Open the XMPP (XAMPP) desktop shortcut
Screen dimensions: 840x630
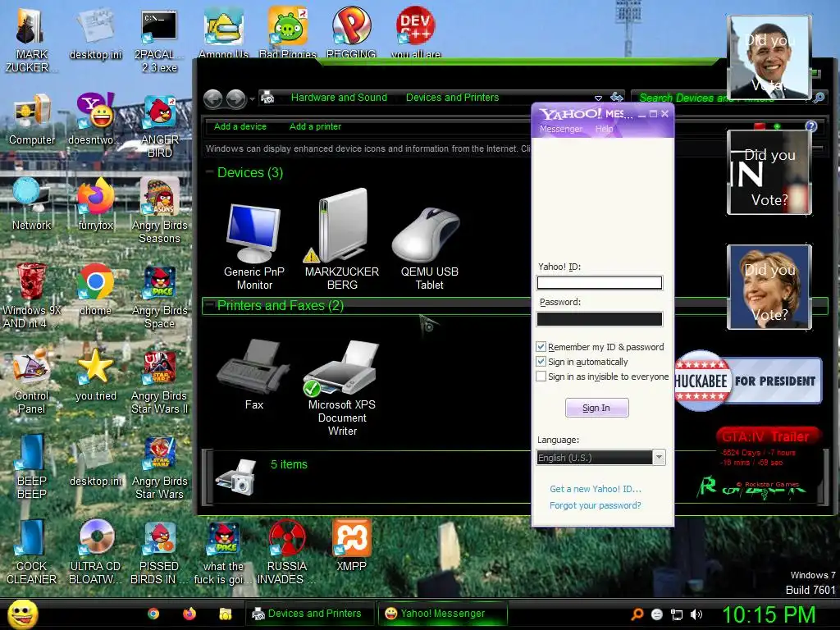[x=351, y=546]
